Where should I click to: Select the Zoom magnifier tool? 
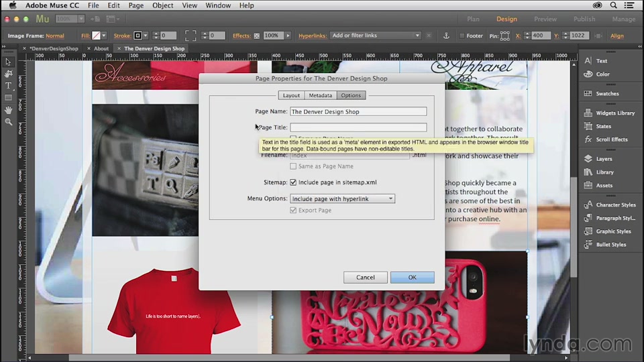point(8,122)
